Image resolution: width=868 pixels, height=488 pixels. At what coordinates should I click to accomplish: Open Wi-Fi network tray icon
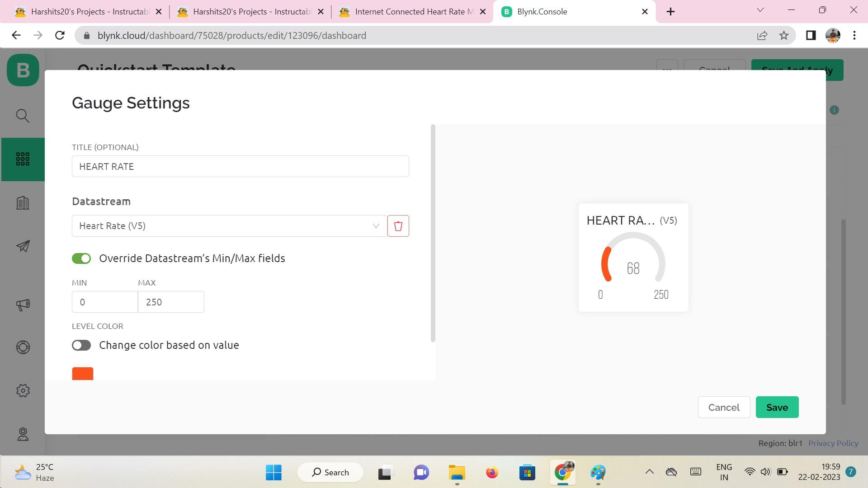pyautogui.click(x=750, y=472)
